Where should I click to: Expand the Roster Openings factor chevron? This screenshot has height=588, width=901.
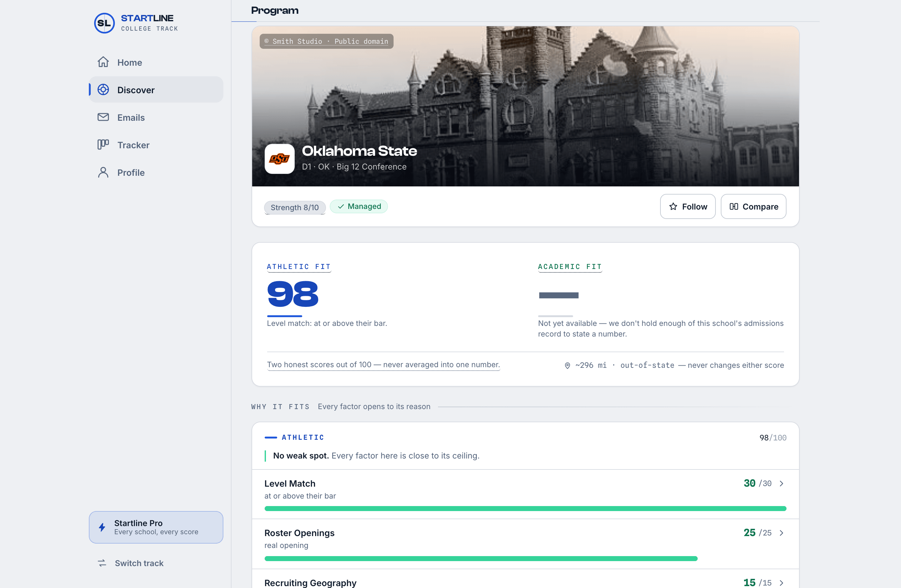coord(781,533)
